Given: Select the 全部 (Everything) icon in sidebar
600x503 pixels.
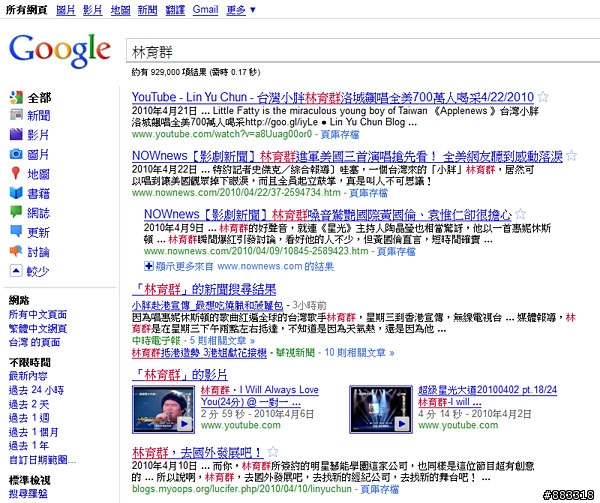Looking at the screenshot, I should point(16,98).
